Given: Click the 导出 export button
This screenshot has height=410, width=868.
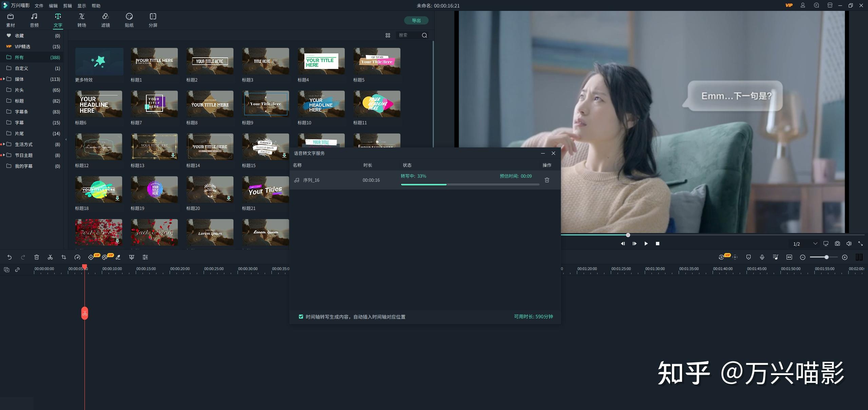Looking at the screenshot, I should (416, 20).
